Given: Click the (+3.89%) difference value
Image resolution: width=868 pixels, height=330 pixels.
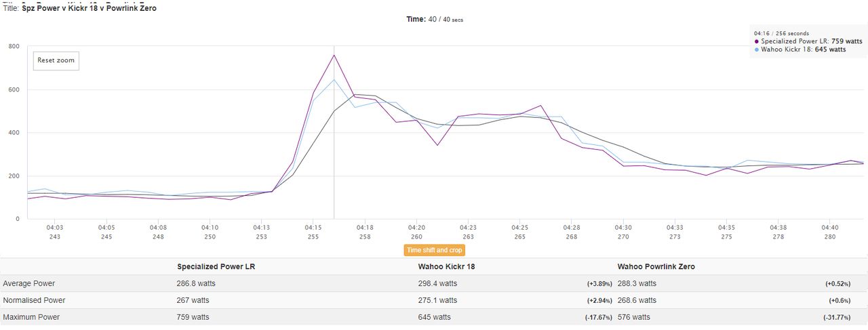Looking at the screenshot, I should pos(599,284).
